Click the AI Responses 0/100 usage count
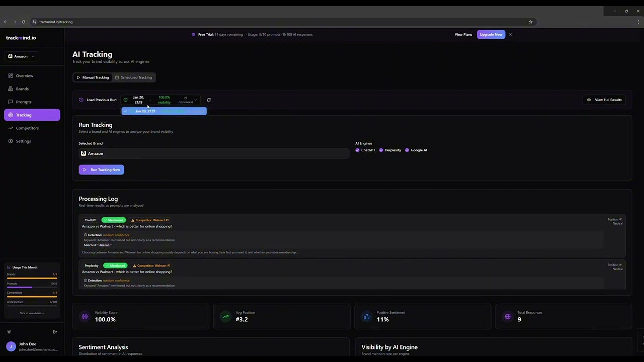Screen dimensions: 644x362 pos(53,302)
